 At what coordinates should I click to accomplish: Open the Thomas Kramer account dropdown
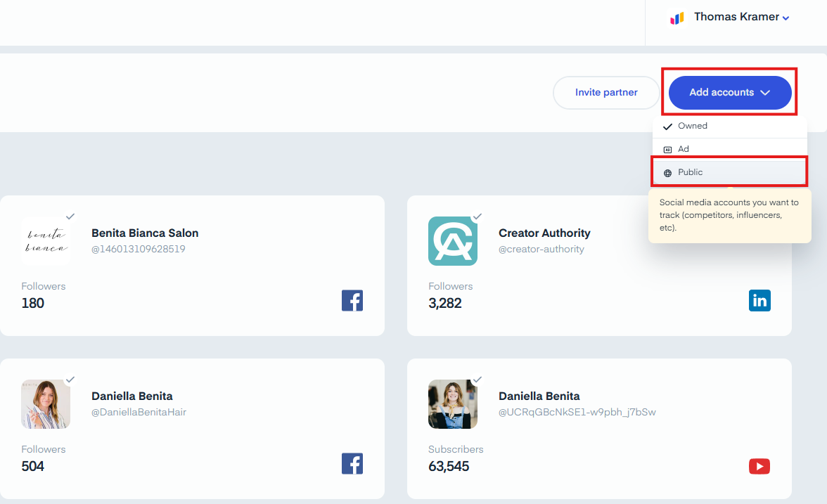tap(741, 17)
